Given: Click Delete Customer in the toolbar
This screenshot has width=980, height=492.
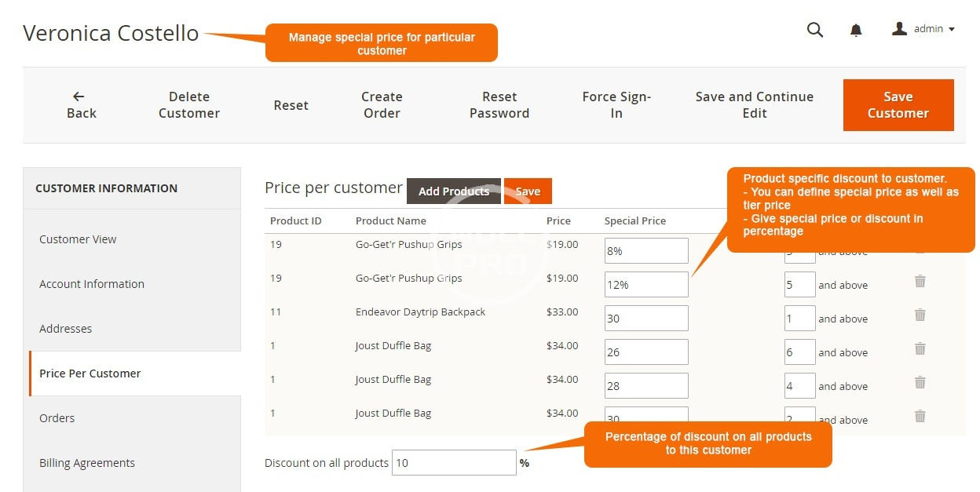Looking at the screenshot, I should click(189, 105).
